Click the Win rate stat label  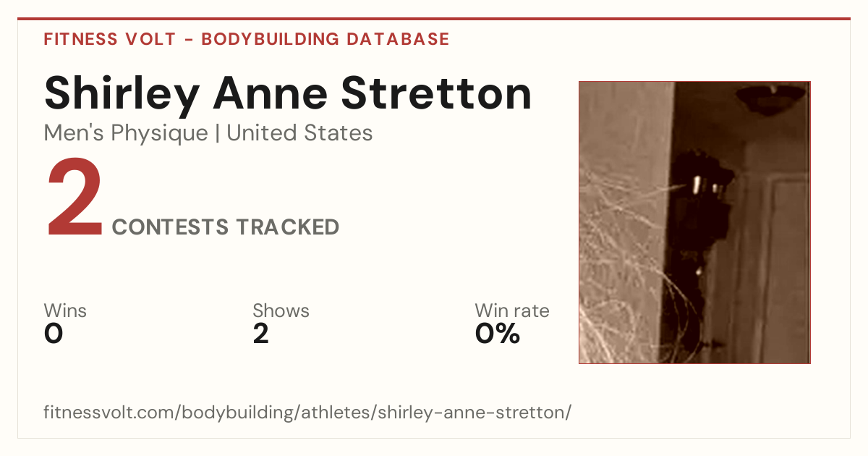[x=512, y=311]
